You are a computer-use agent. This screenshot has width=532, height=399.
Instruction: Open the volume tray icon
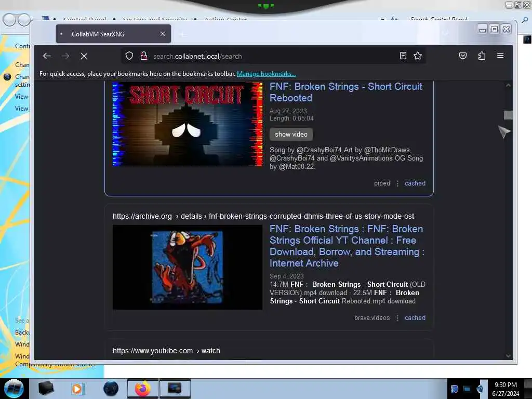(x=480, y=389)
